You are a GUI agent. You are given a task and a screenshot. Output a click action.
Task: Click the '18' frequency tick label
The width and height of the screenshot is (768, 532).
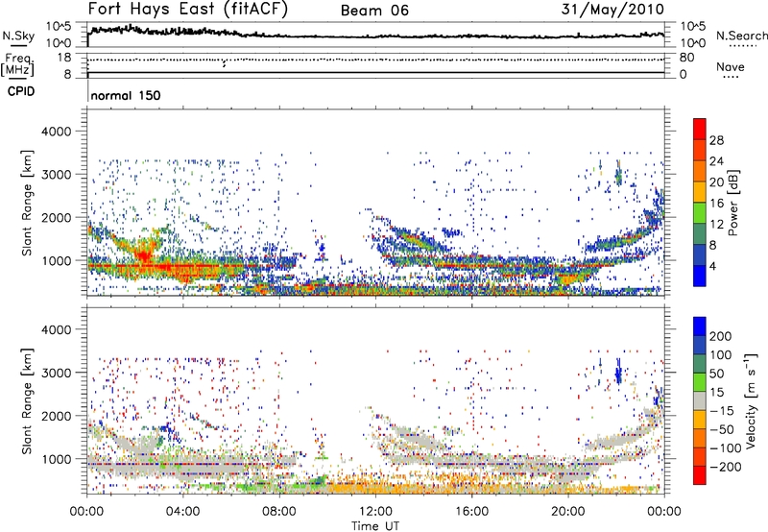point(63,58)
